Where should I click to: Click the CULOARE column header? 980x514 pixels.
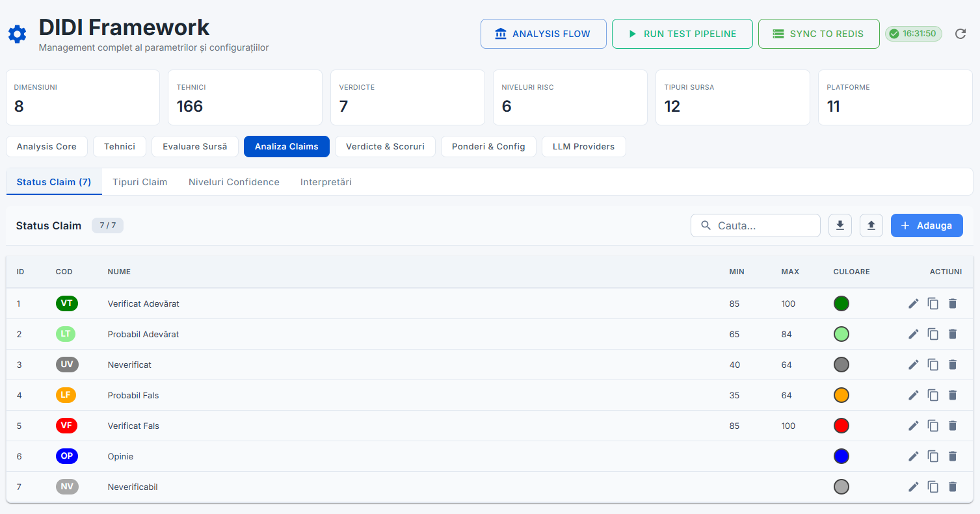[x=851, y=272]
